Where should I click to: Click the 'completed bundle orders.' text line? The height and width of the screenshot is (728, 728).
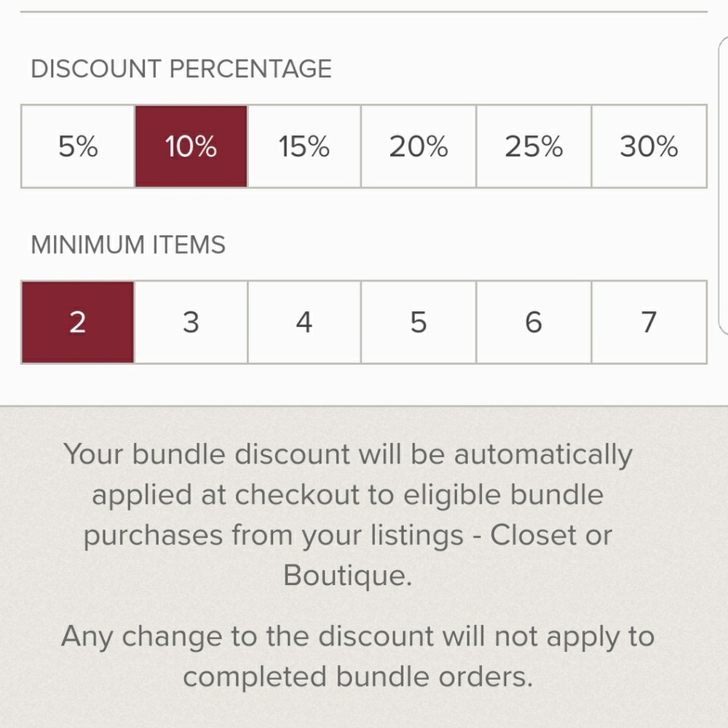click(x=357, y=677)
